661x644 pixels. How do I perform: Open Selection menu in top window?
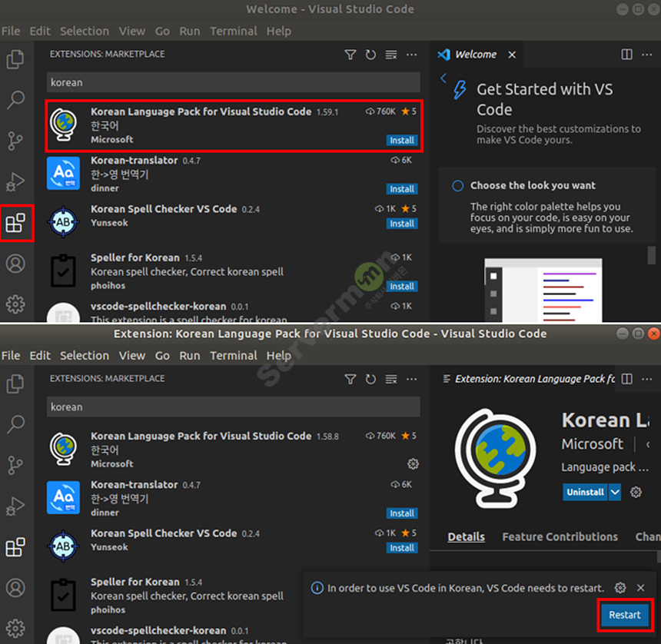[x=85, y=32]
